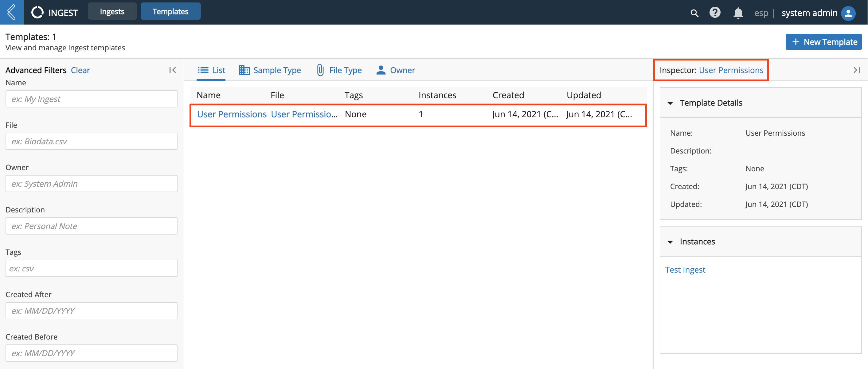Click the esp site label
The height and width of the screenshot is (369, 868).
(761, 13)
